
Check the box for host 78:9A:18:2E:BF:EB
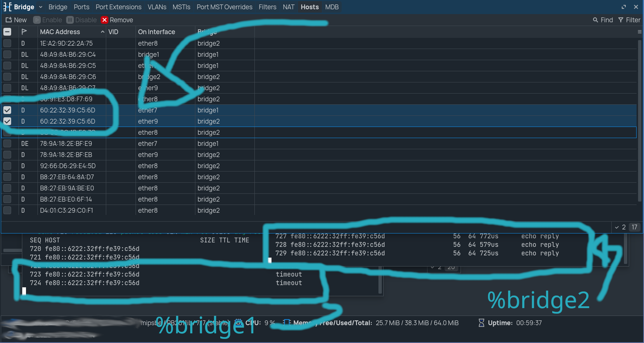[7, 155]
